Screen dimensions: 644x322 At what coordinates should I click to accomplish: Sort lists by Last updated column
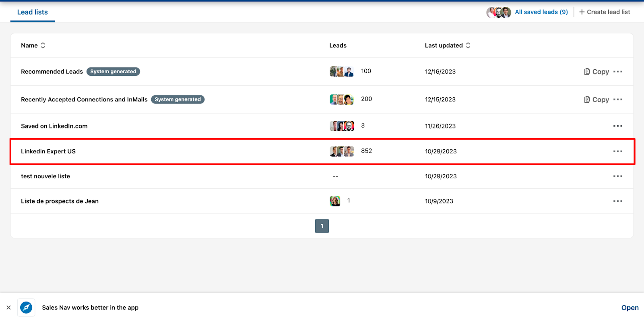[x=448, y=45]
